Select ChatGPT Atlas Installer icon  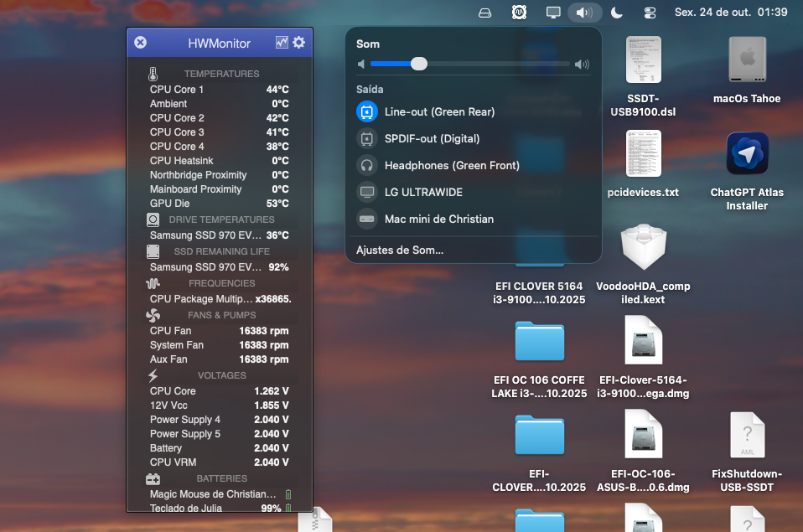747,153
